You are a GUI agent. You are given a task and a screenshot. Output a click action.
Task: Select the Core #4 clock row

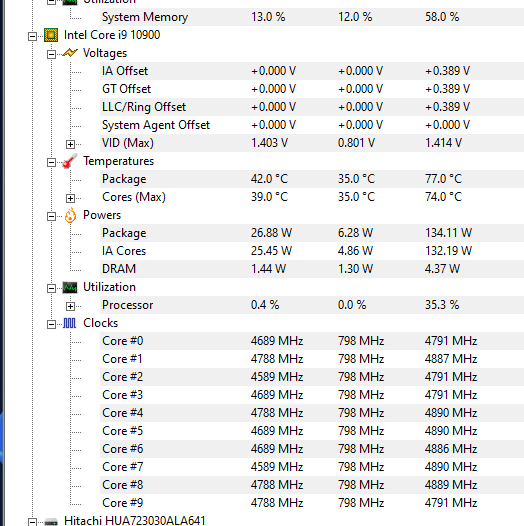312,413
